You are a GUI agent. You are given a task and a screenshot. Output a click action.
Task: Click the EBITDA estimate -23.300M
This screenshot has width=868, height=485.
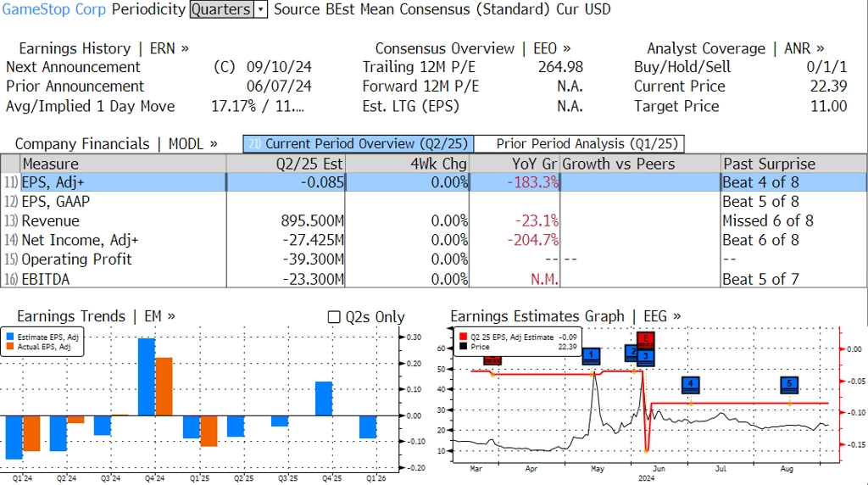click(x=314, y=279)
